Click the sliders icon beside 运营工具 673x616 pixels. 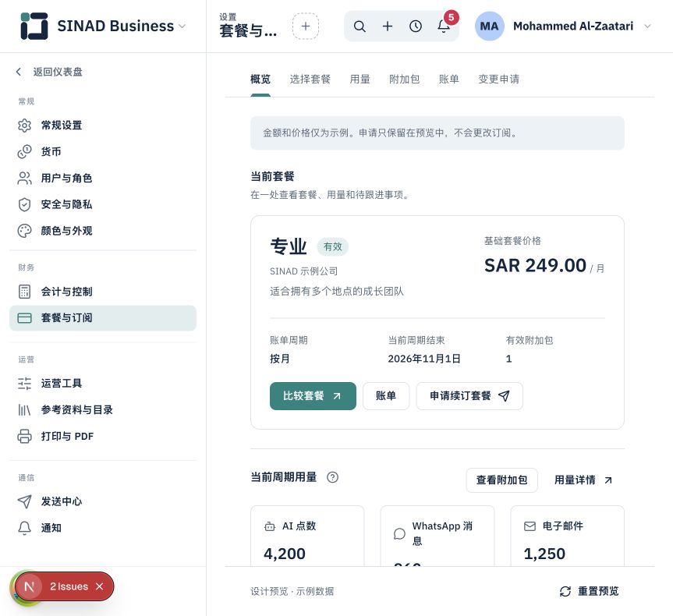24,384
